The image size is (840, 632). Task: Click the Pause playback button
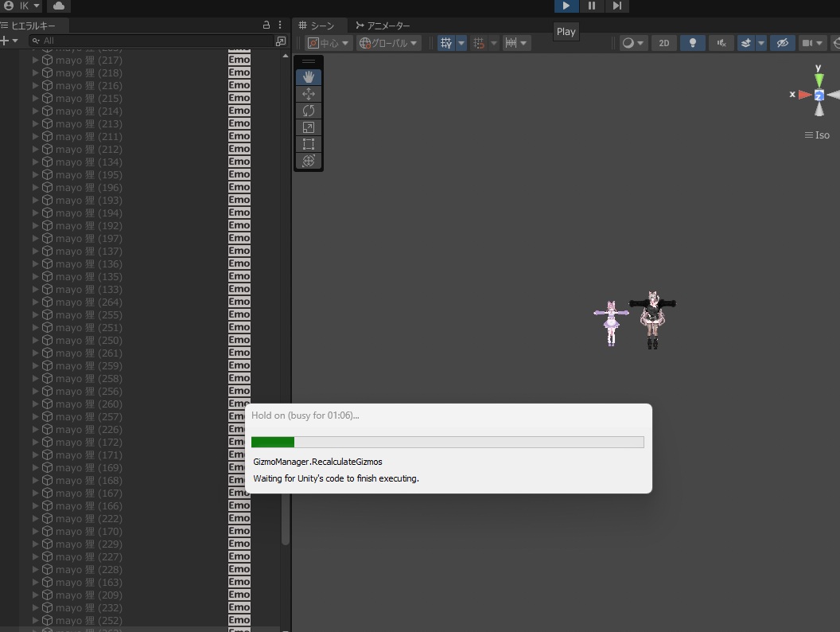[592, 6]
